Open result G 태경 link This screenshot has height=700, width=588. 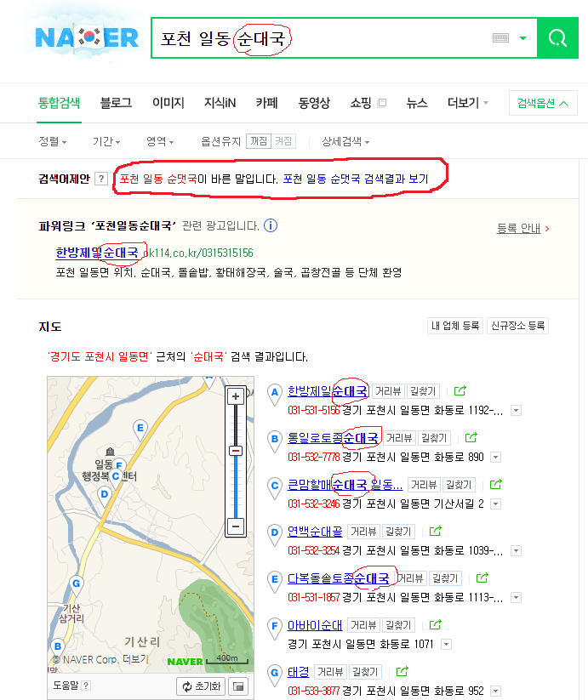[x=298, y=672]
